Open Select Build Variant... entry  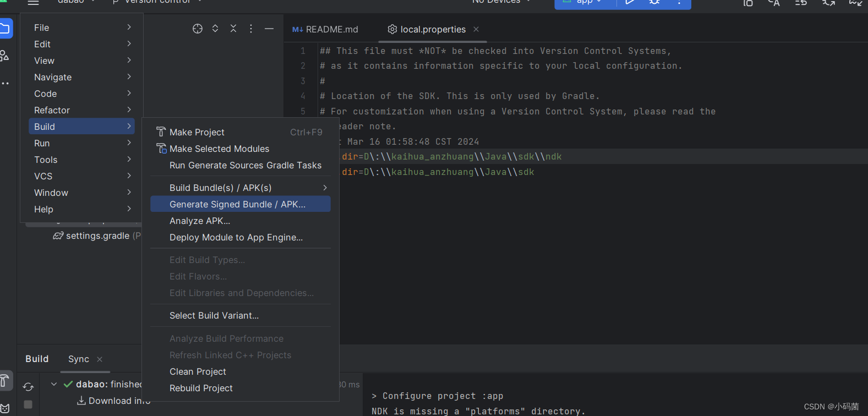click(241, 315)
